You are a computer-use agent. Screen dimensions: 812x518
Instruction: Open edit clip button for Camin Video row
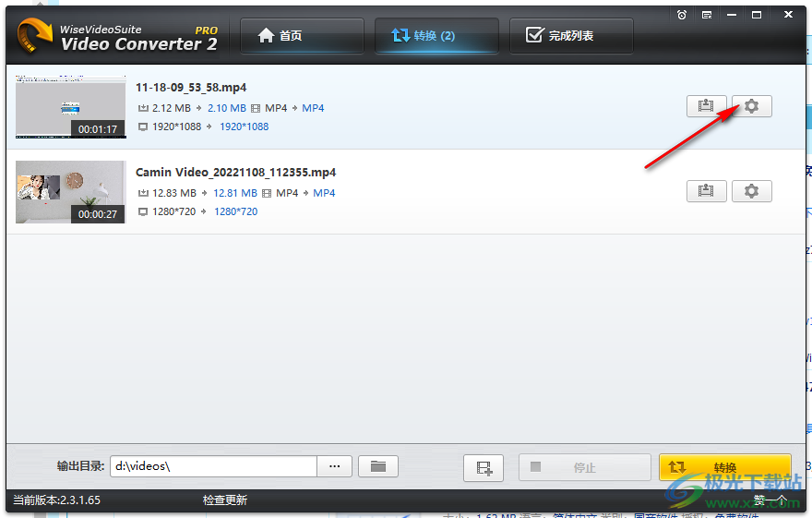(x=707, y=191)
